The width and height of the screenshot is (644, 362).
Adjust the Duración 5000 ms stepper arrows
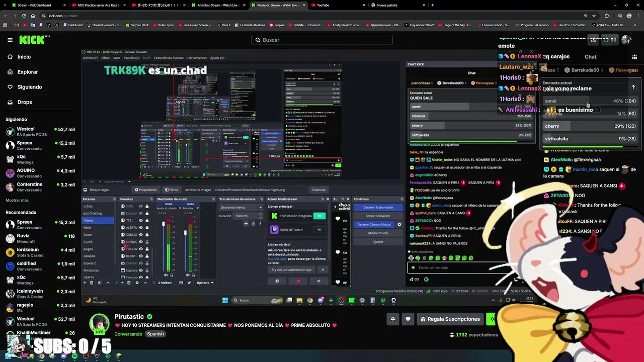(261, 216)
